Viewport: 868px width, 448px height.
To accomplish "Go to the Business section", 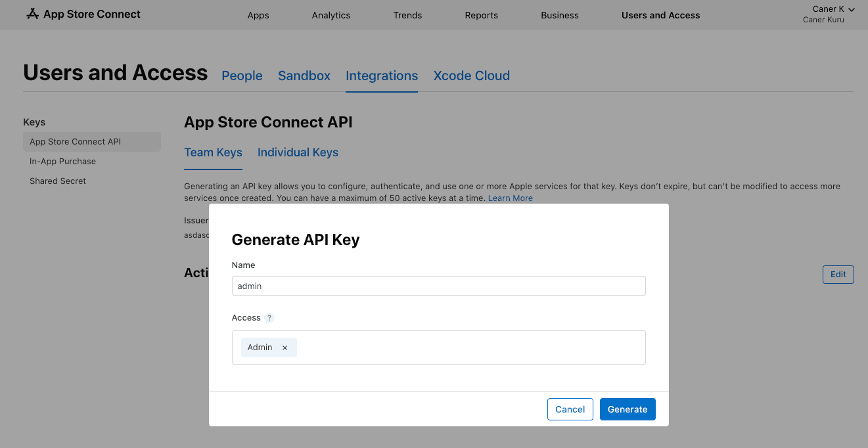I will coord(559,14).
